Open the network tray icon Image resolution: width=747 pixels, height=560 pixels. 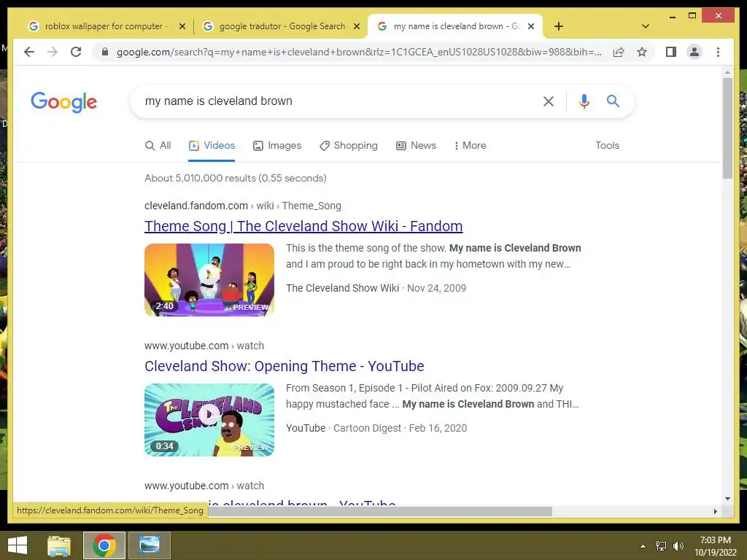click(x=661, y=546)
